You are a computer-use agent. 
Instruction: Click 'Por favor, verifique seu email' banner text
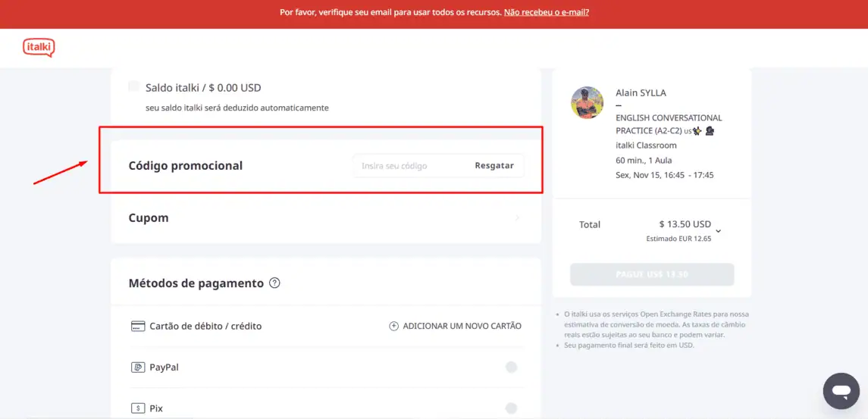point(391,12)
